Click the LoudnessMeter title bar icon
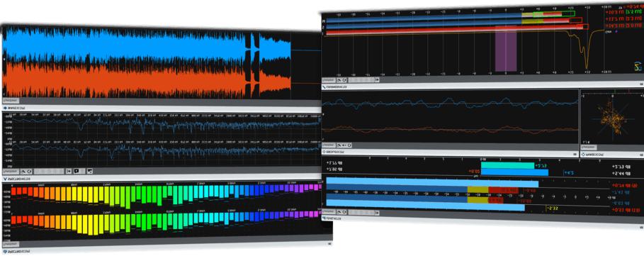Image resolution: width=644 pixels, height=256 pixels. point(324,87)
